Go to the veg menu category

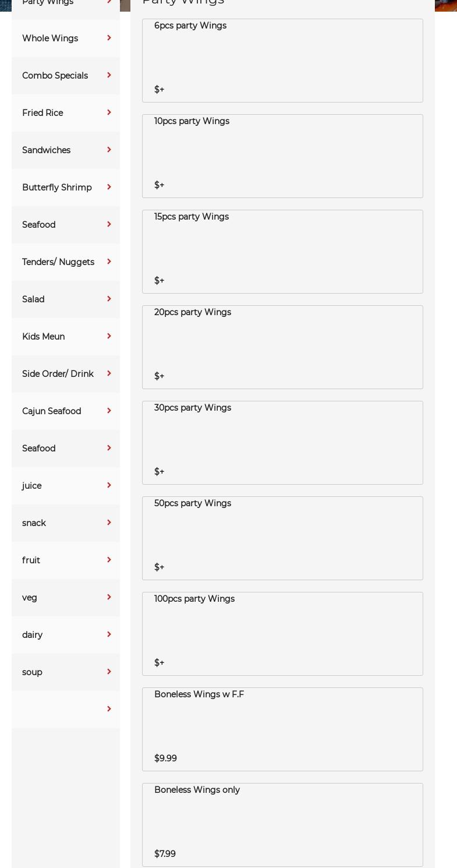(30, 598)
